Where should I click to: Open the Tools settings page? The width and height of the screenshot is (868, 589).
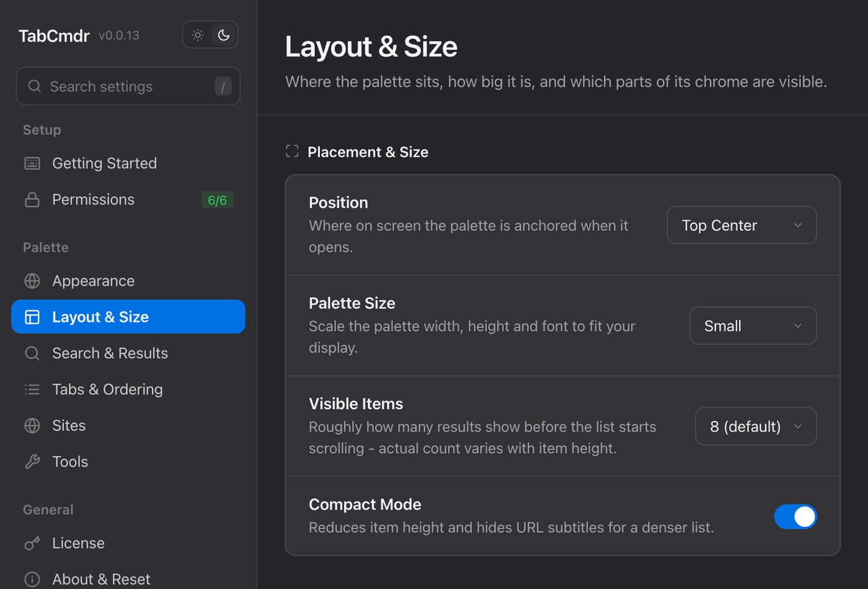tap(128, 461)
